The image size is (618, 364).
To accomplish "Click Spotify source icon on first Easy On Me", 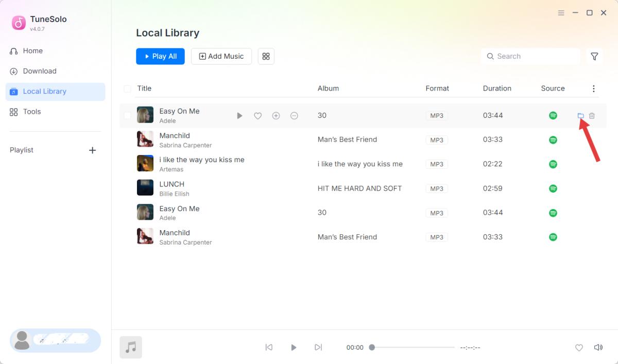I will click(x=553, y=116).
